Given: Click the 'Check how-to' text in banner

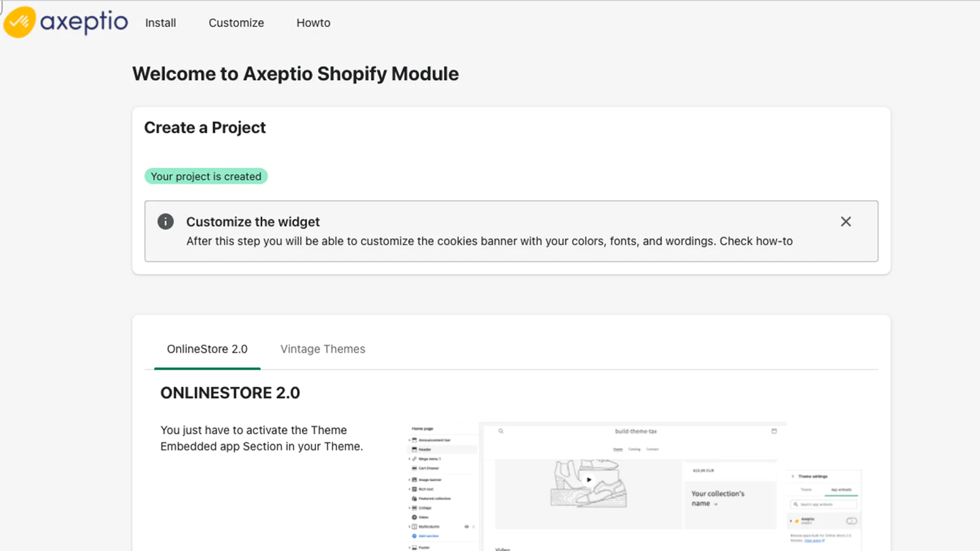Looking at the screenshot, I should click(756, 241).
